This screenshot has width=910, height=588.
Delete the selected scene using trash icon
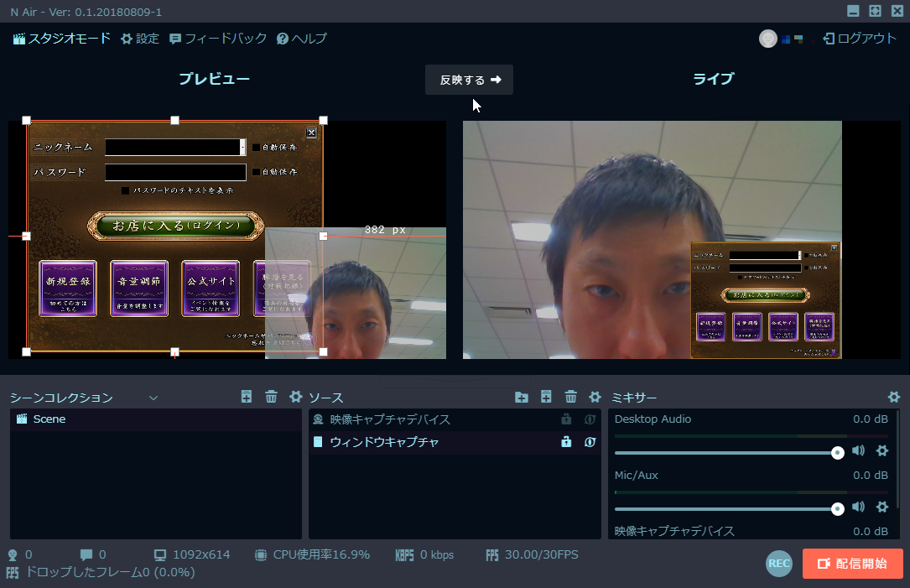click(271, 396)
